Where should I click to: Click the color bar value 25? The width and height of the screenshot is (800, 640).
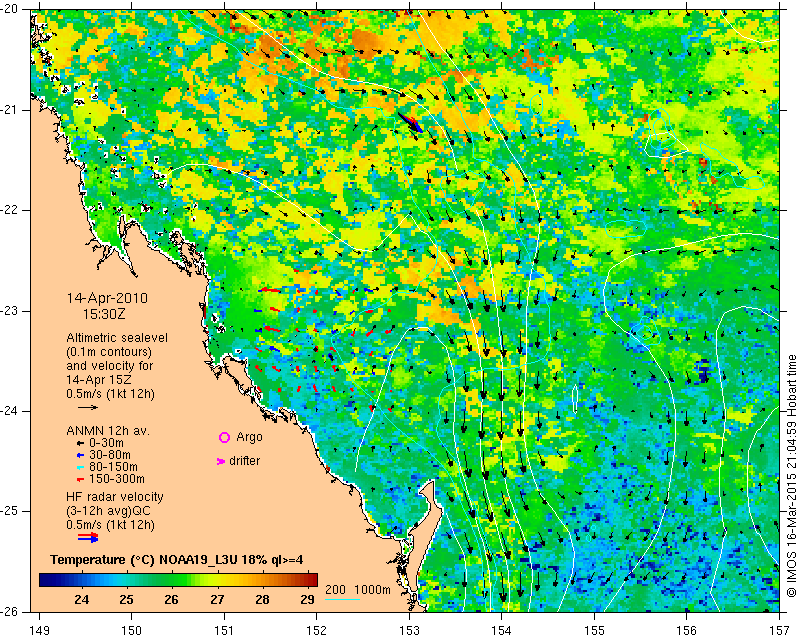point(127,599)
